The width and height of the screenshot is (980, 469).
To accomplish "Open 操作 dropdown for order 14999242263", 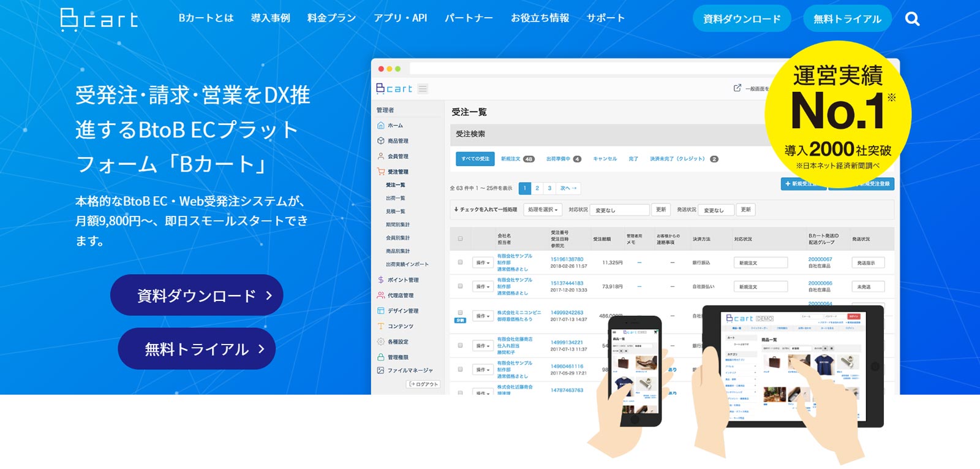I will pyautogui.click(x=483, y=316).
